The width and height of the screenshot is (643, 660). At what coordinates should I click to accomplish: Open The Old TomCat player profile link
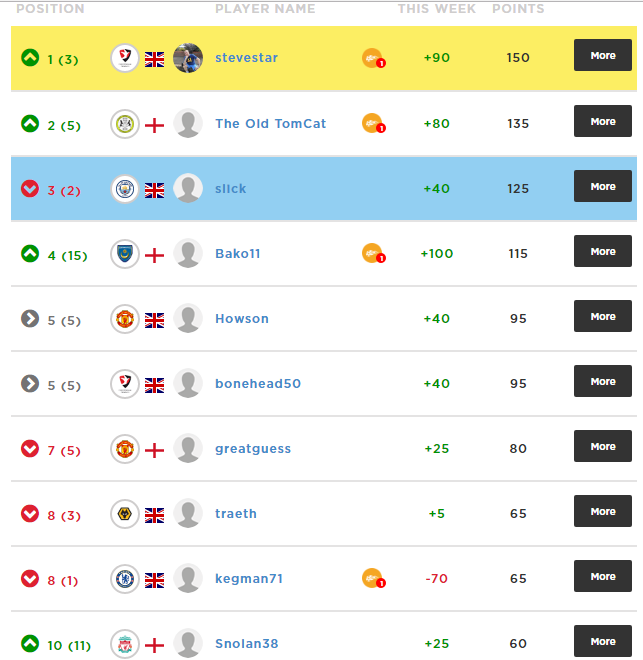[x=271, y=124]
